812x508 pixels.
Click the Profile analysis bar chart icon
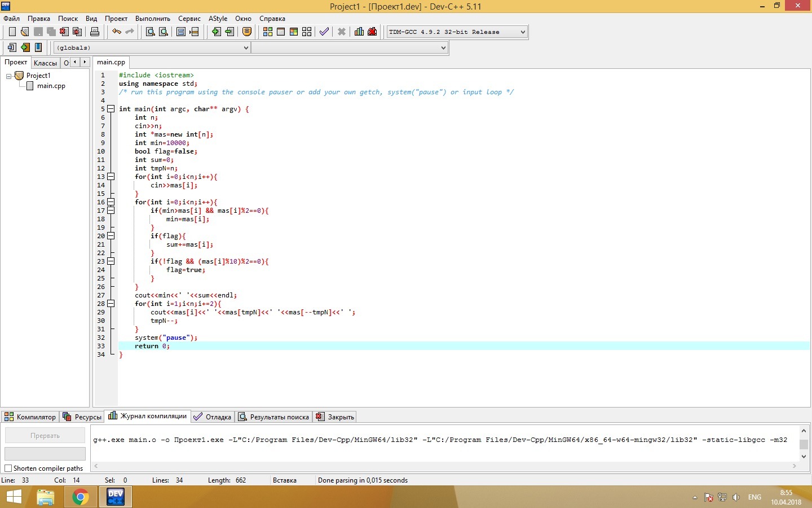pyautogui.click(x=359, y=32)
